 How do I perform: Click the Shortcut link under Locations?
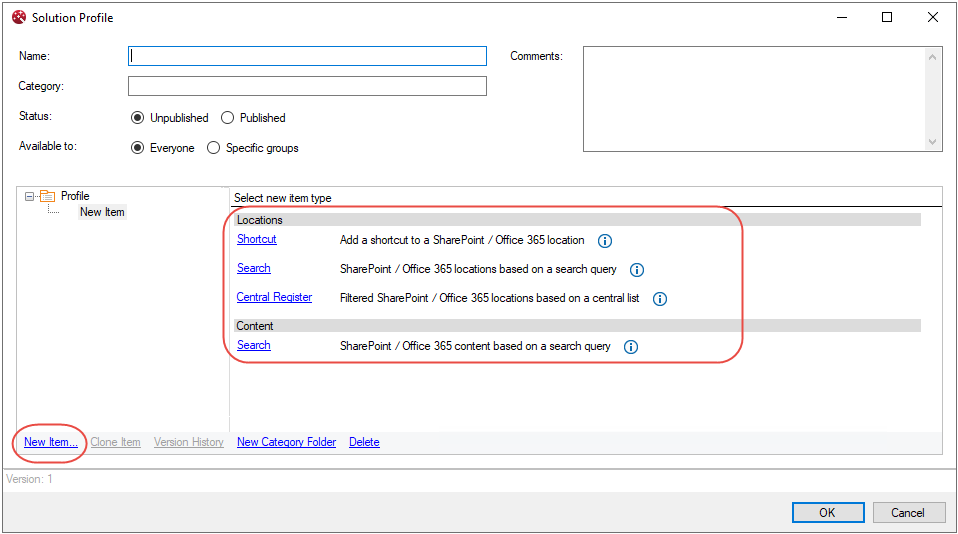click(256, 240)
